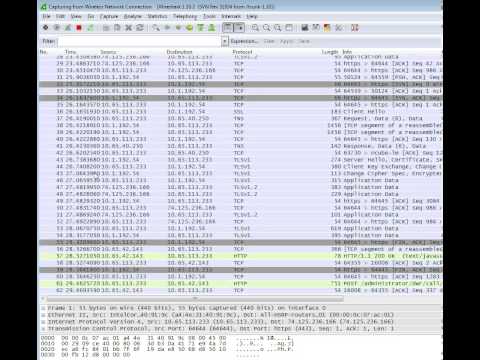Click the Expression... filter button

pyautogui.click(x=244, y=41)
